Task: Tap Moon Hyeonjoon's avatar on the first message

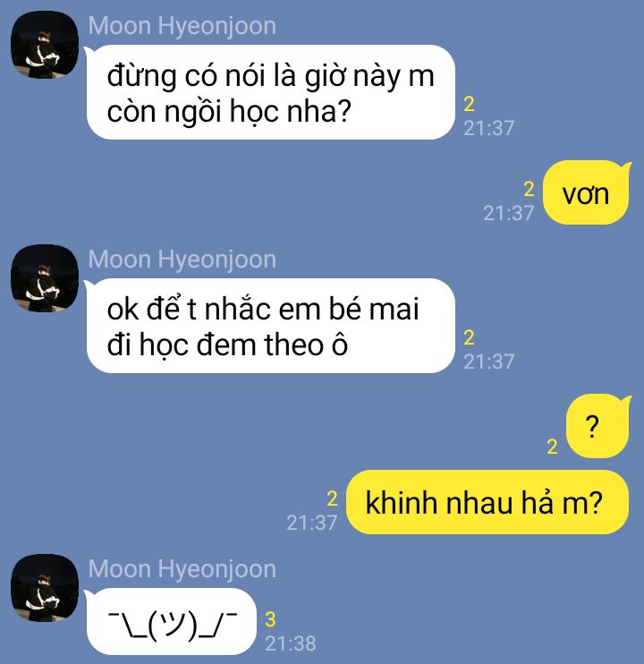Action: [45, 45]
